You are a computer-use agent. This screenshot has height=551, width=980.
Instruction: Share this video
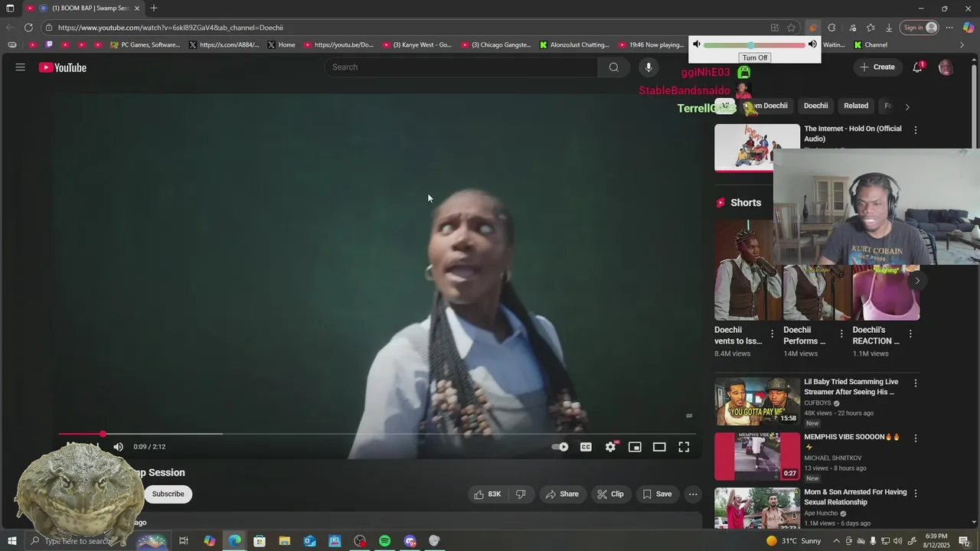pos(562,494)
